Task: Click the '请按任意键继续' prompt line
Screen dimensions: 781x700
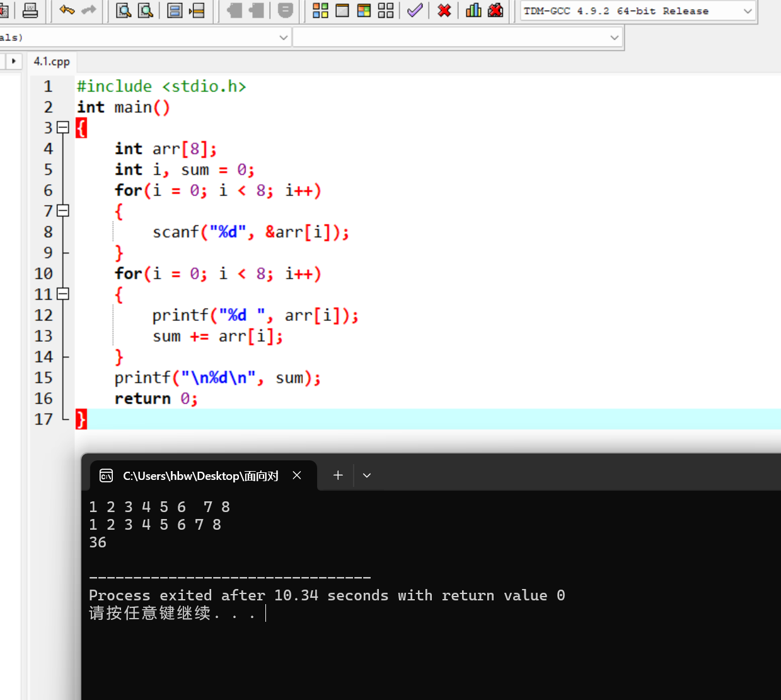Action: (172, 613)
